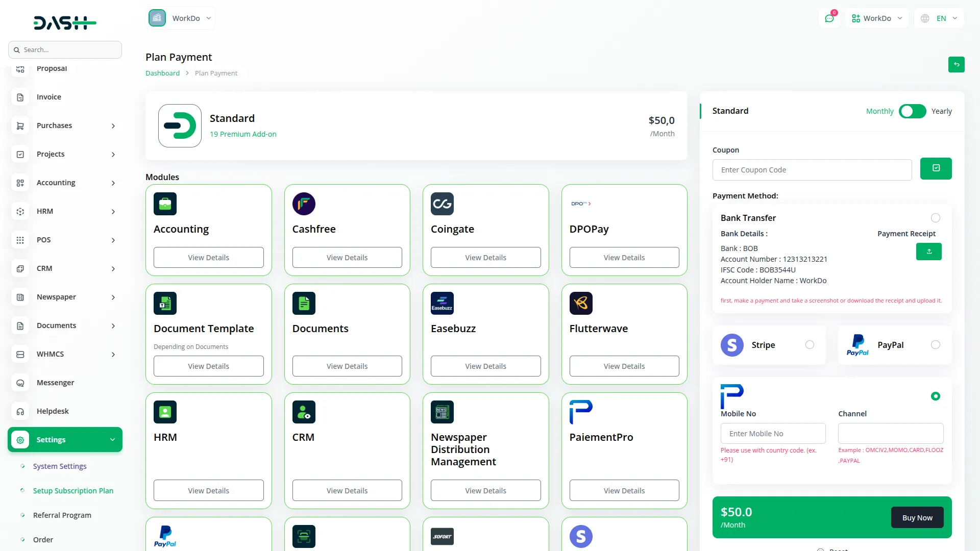This screenshot has width=980, height=551.
Task: Click the Enter Coupon Code field
Action: (812, 169)
